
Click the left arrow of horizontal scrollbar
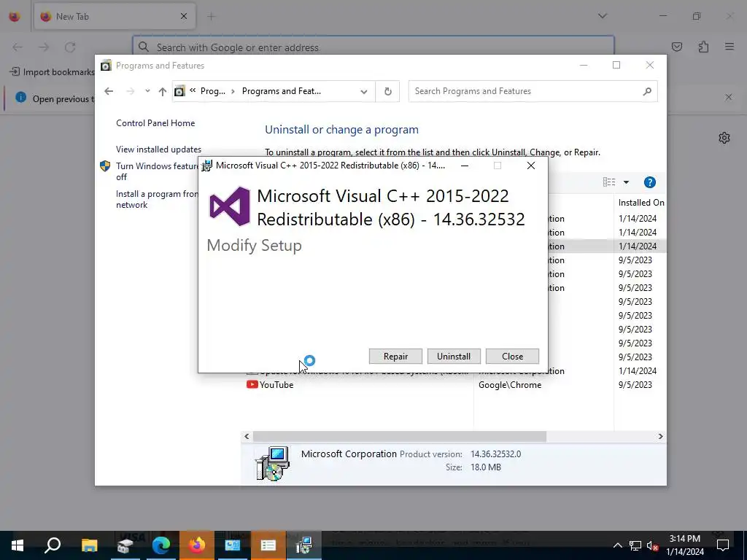(247, 436)
